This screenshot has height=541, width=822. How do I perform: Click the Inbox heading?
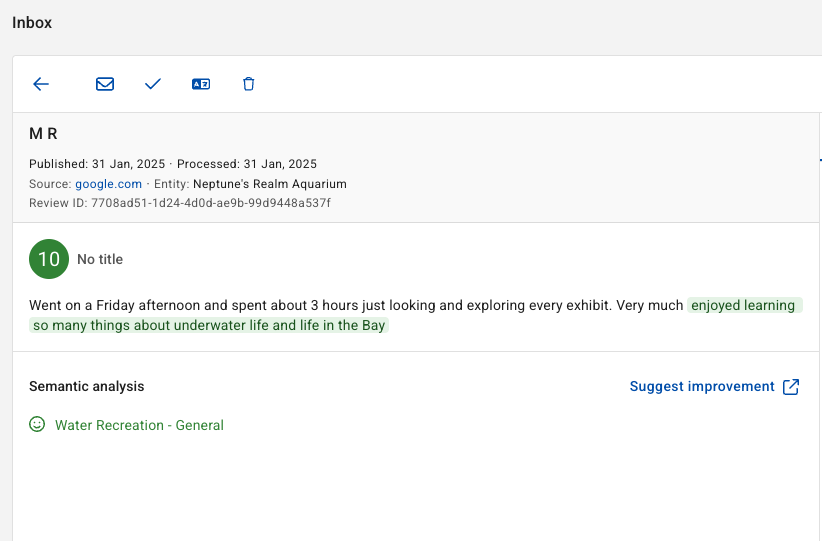[32, 23]
